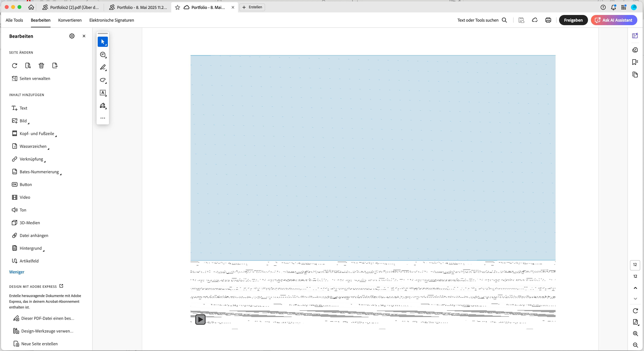The width and height of the screenshot is (644, 351).
Task: Star the current Portfolio document tab
Action: click(x=178, y=7)
